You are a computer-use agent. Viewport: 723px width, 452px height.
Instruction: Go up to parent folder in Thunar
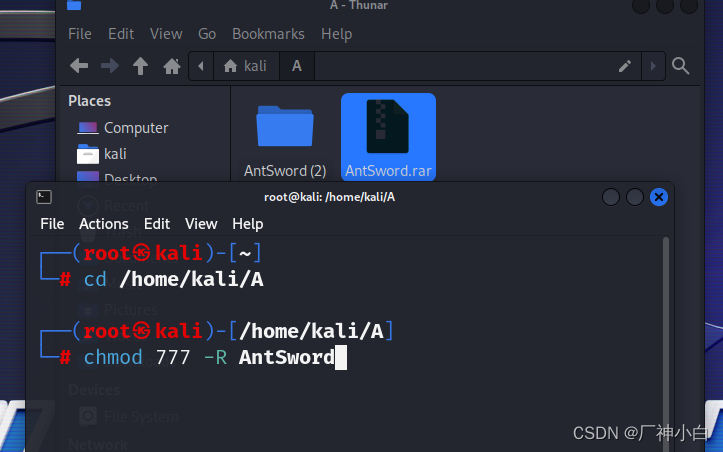click(x=141, y=66)
